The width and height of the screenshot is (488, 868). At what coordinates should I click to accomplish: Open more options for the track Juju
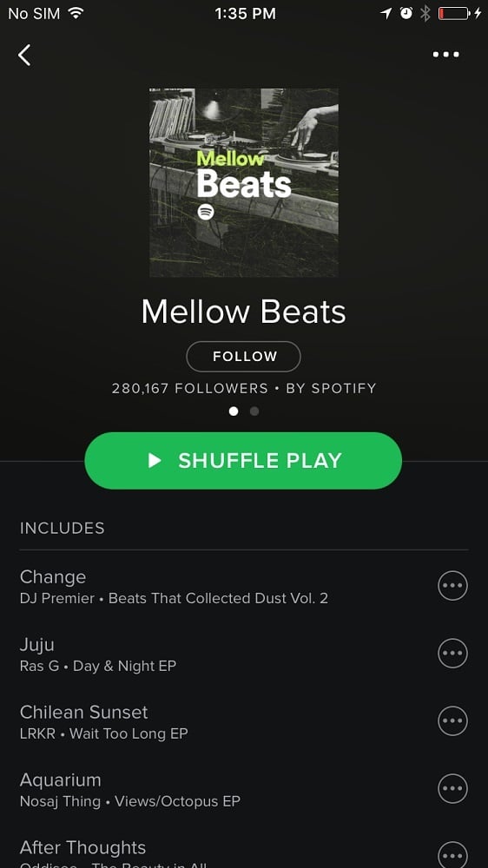pos(452,654)
